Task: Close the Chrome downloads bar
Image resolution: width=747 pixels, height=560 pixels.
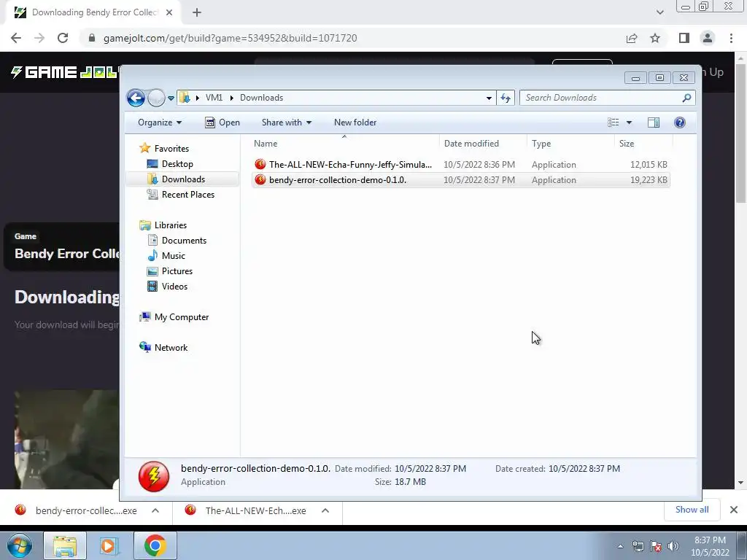Action: [x=734, y=510]
